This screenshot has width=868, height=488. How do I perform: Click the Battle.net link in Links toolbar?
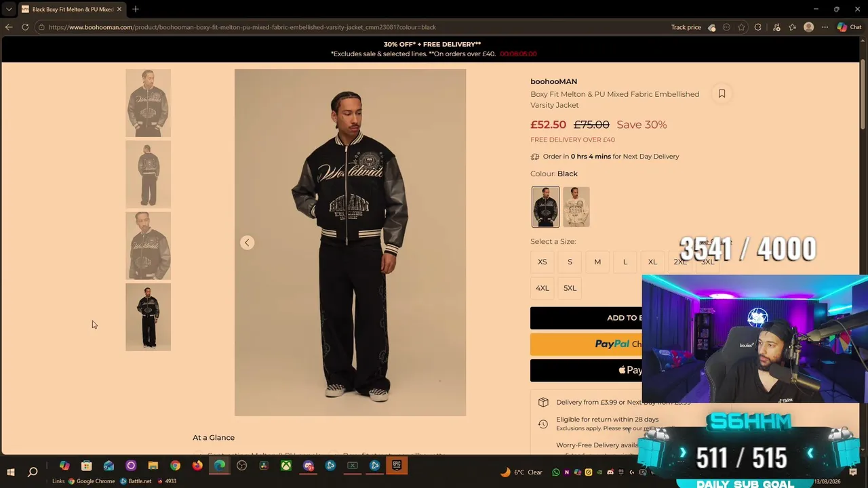[136, 481]
